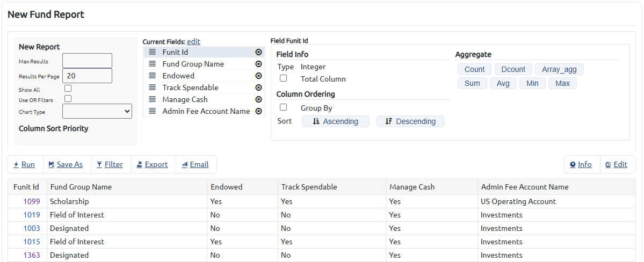Open fund link 1015
The height and width of the screenshot is (262, 644).
(32, 242)
